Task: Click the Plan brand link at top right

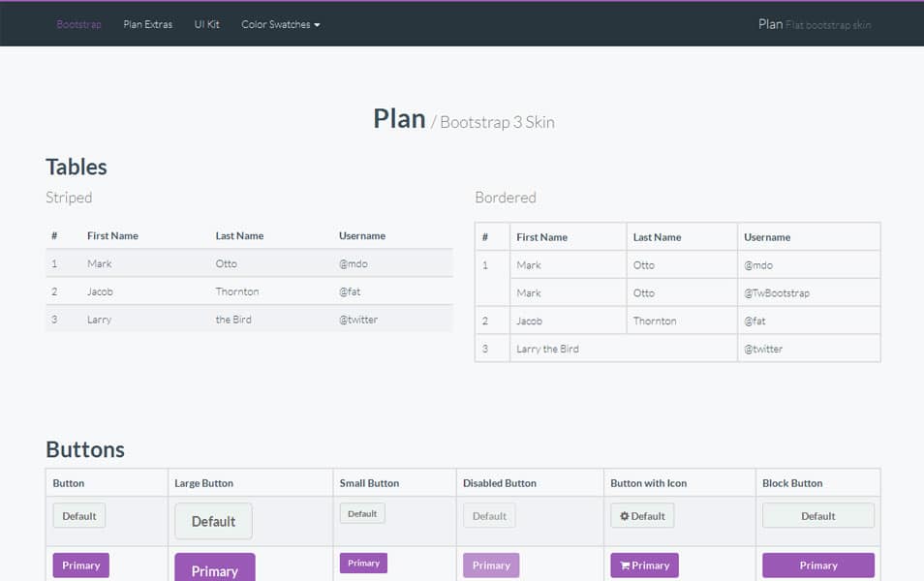Action: click(770, 23)
